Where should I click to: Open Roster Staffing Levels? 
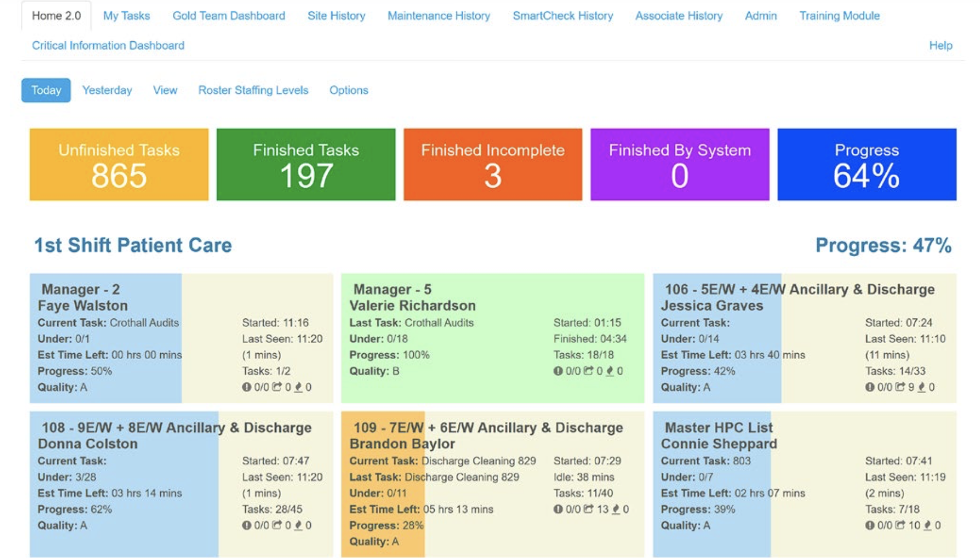[253, 90]
